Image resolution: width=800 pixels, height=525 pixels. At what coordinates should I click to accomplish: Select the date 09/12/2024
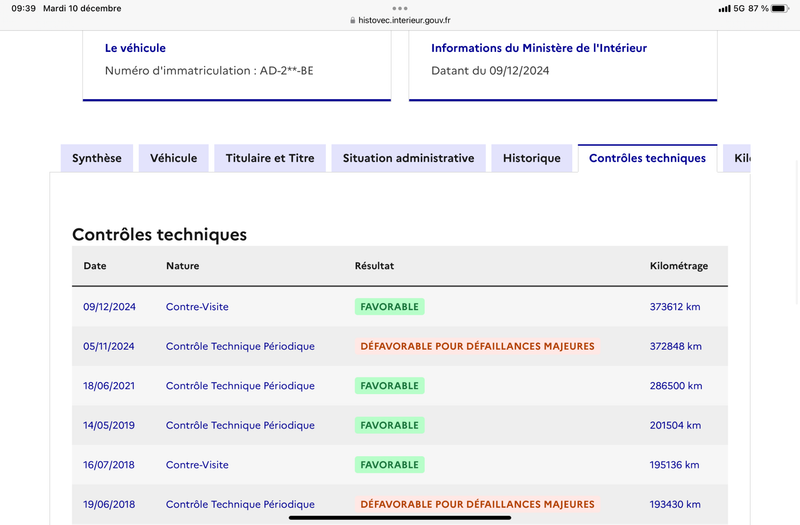point(109,307)
